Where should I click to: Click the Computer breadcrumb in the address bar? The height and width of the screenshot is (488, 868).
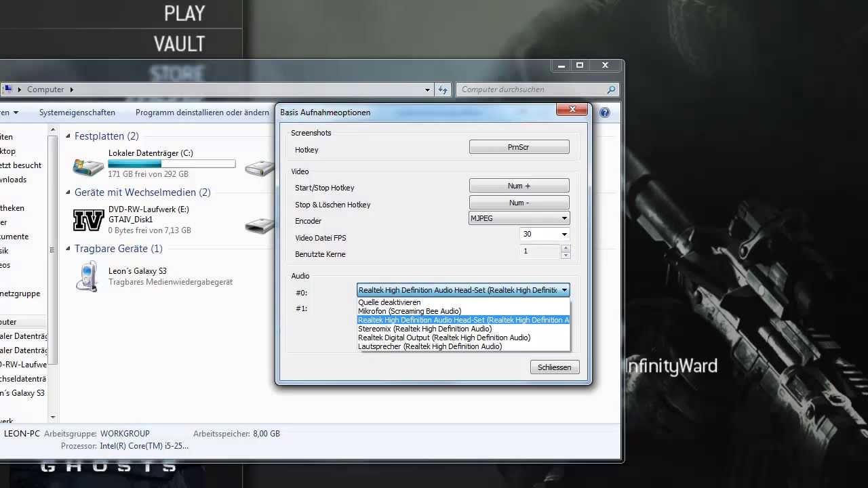45,89
